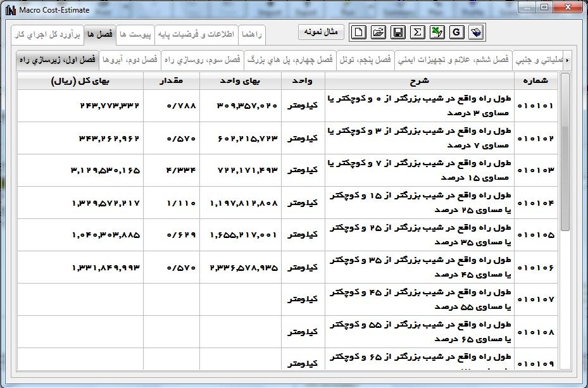Click the Open folder icon

378,32
